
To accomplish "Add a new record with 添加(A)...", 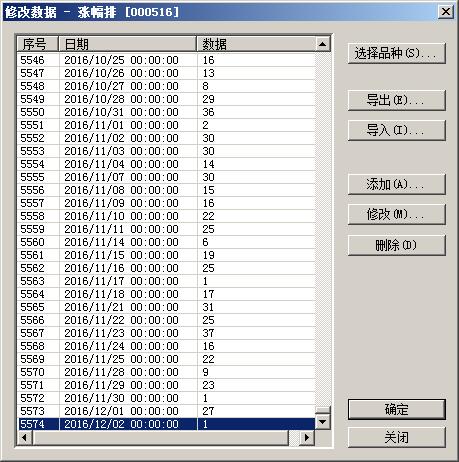I will 396,184.
